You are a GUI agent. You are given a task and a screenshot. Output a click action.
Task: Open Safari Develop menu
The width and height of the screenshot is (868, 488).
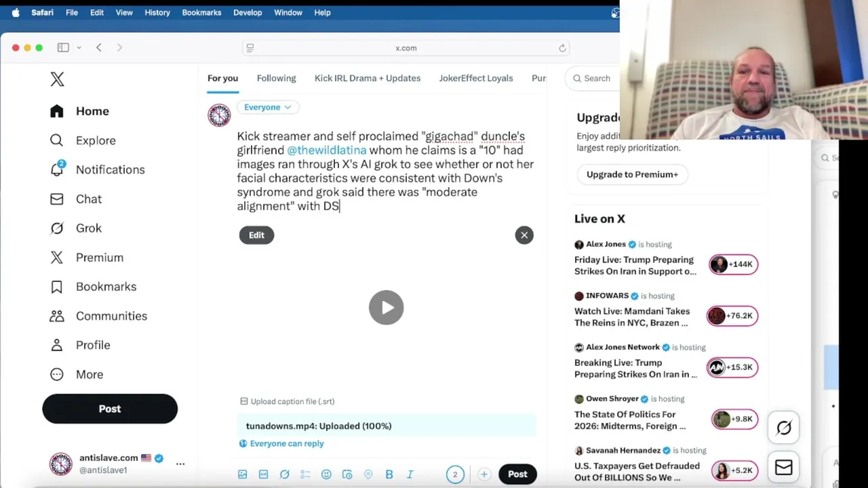click(248, 12)
